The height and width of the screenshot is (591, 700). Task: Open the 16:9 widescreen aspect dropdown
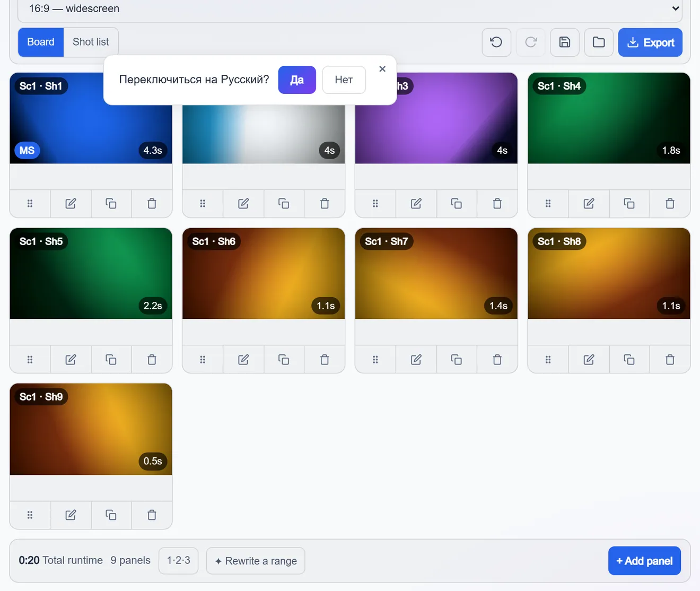tap(350, 9)
